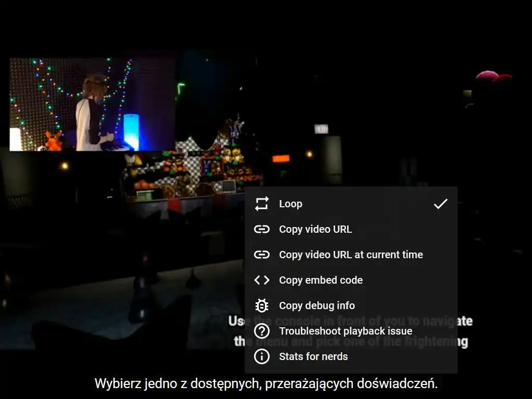The height and width of the screenshot is (399, 532).
Task: Choose Copy video URL at current time
Action: (351, 255)
